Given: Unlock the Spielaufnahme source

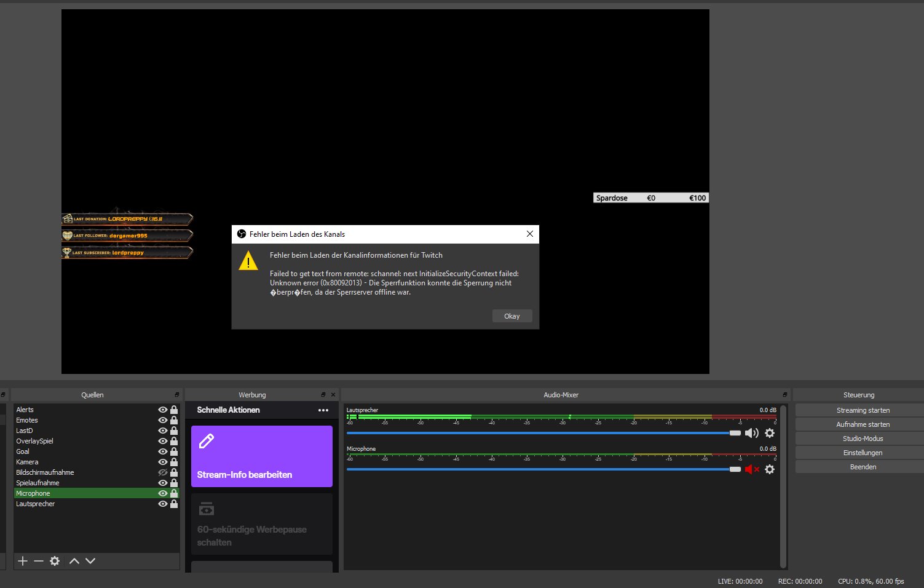Looking at the screenshot, I should (174, 483).
